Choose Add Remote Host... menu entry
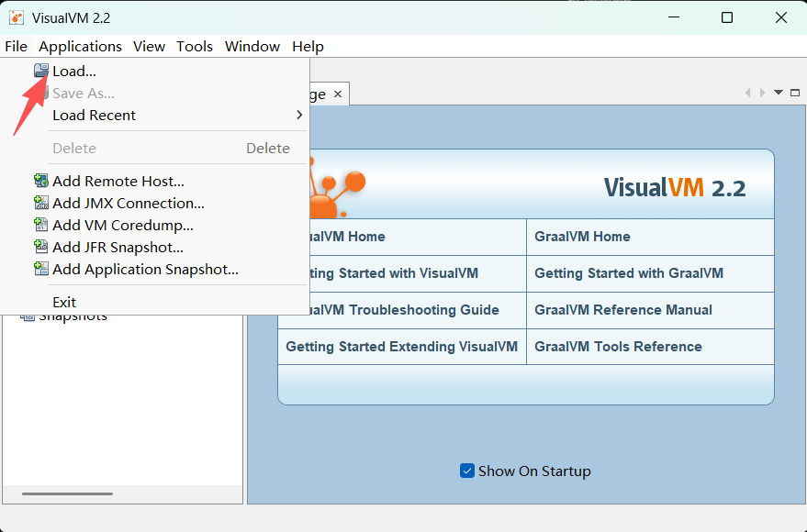The height and width of the screenshot is (532, 807). point(118,181)
